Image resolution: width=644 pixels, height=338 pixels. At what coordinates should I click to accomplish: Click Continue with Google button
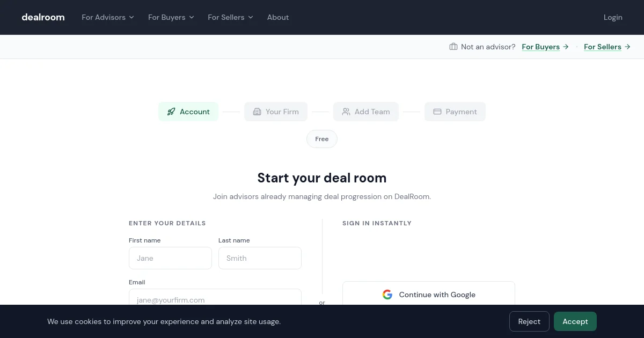point(429,293)
